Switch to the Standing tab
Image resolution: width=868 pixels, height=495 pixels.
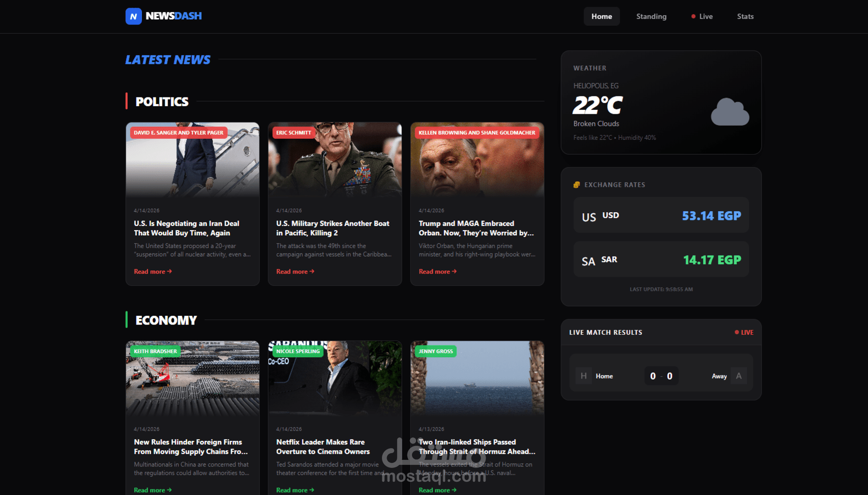651,16
